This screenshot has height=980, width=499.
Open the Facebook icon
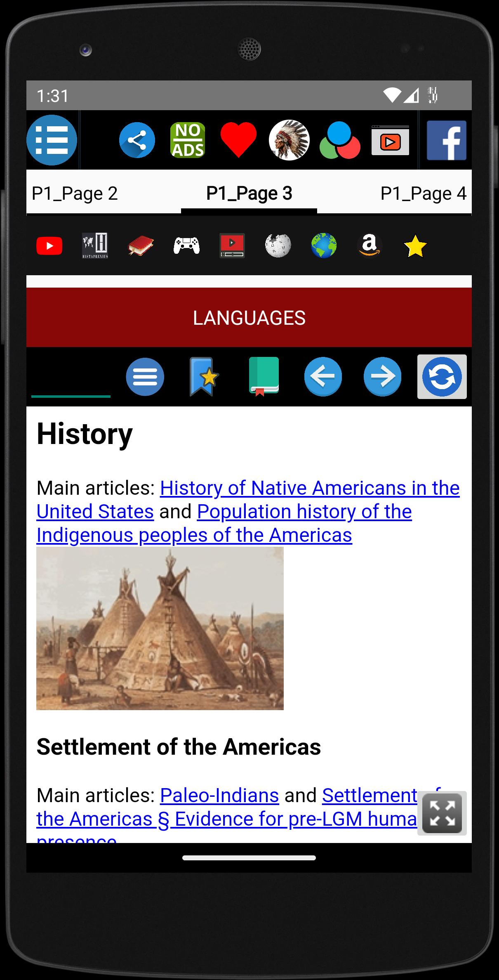447,140
